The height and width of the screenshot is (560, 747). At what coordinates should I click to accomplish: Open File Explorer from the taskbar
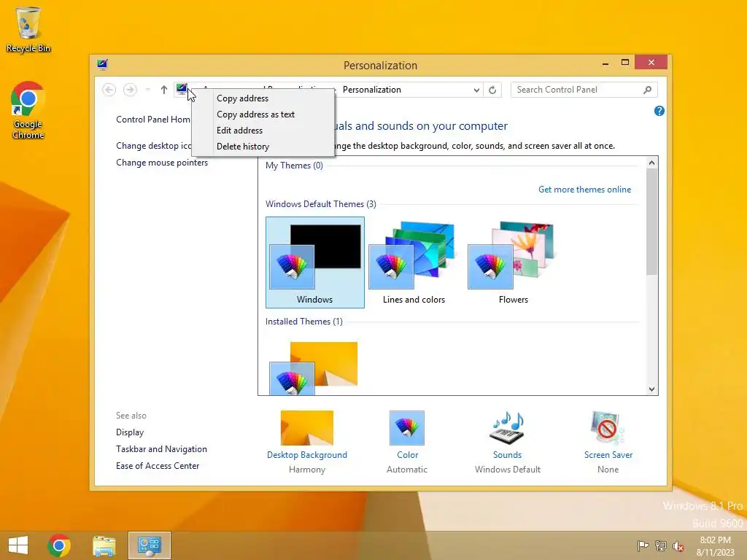[104, 545]
